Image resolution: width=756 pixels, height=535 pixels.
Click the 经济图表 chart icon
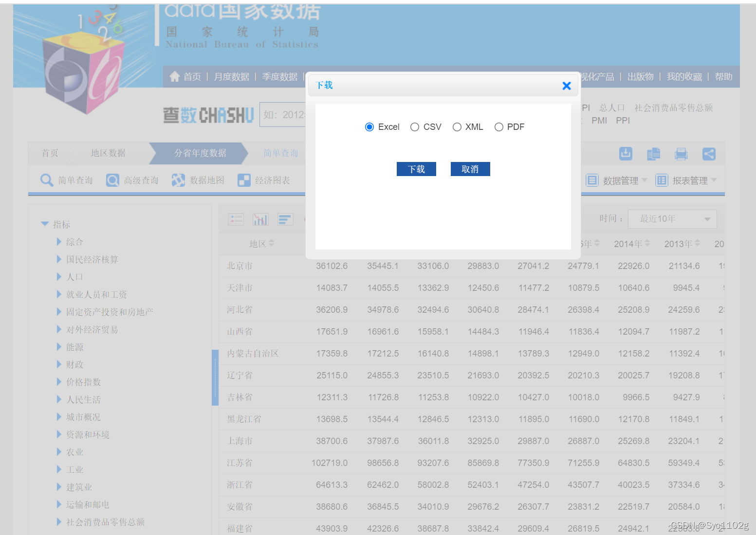point(244,180)
